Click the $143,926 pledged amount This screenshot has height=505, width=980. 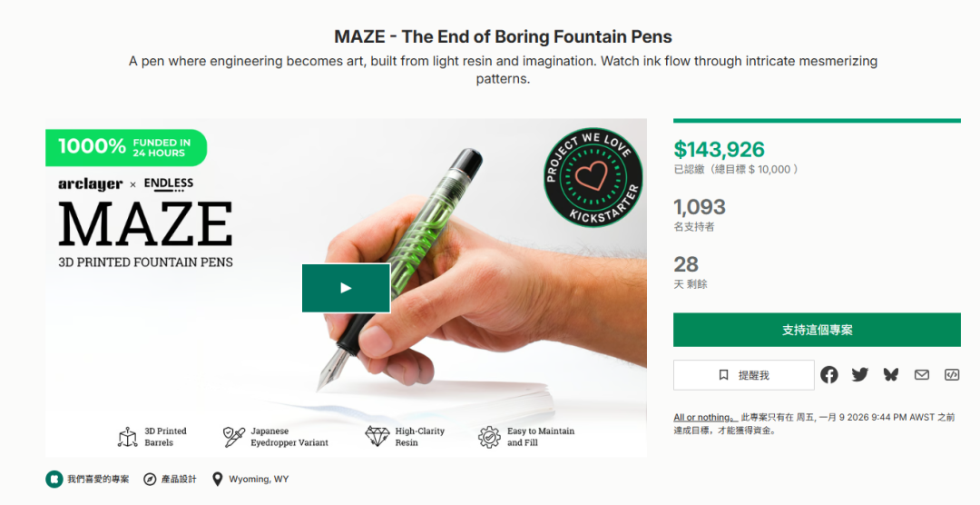720,149
